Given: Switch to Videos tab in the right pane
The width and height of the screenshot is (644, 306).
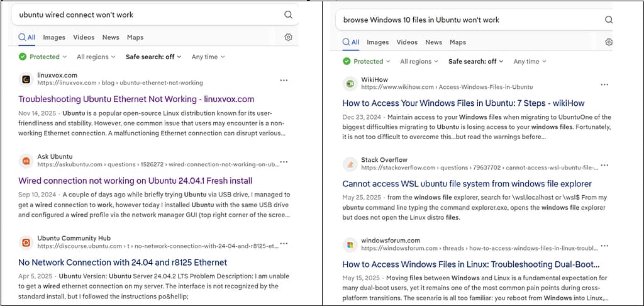Looking at the screenshot, I should tap(407, 42).
